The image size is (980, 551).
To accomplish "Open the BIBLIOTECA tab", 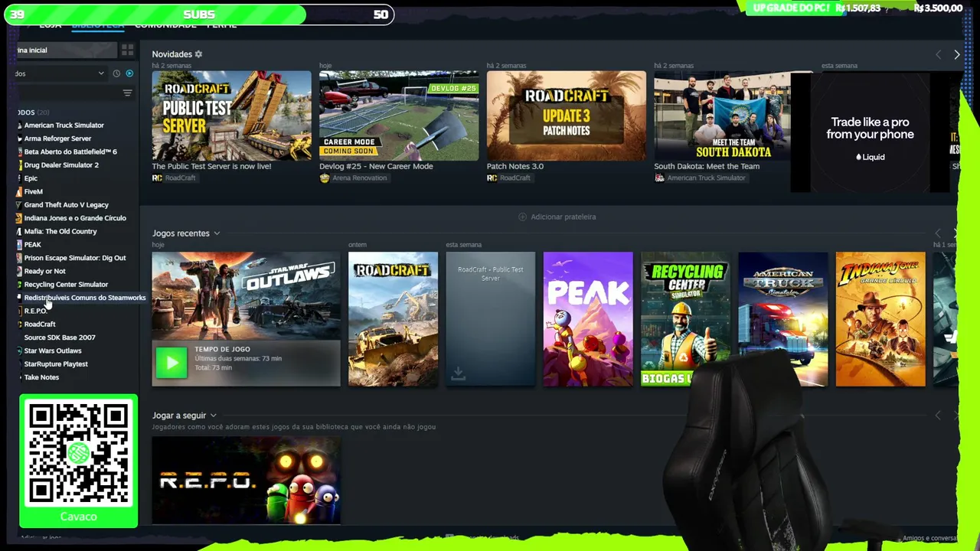I will (97, 24).
